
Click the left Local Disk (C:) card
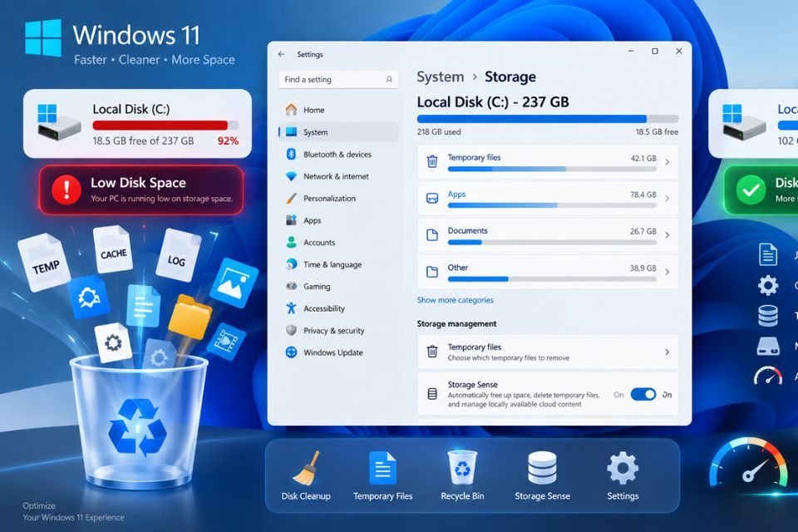point(137,124)
